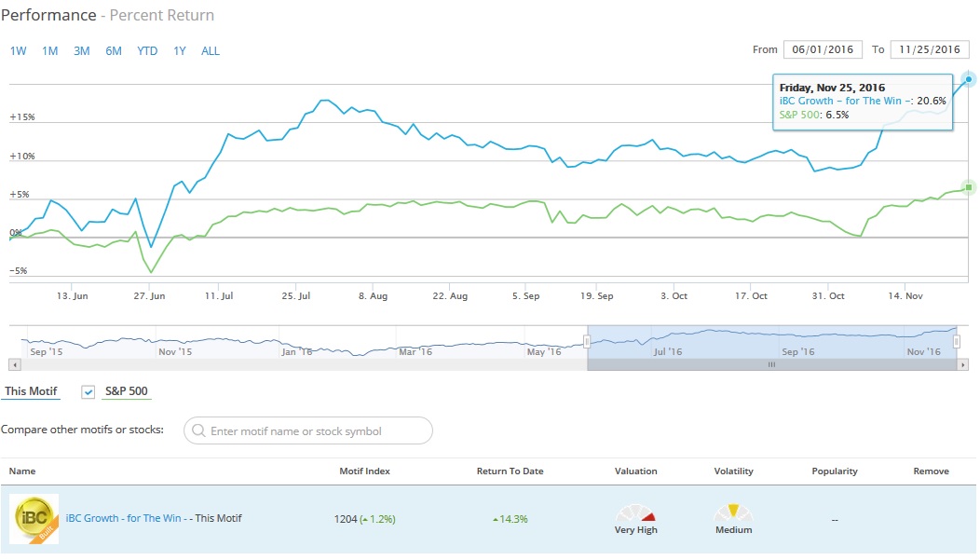This screenshot has width=980, height=560.
Task: Click the From date field 06/01/2016
Action: (823, 49)
